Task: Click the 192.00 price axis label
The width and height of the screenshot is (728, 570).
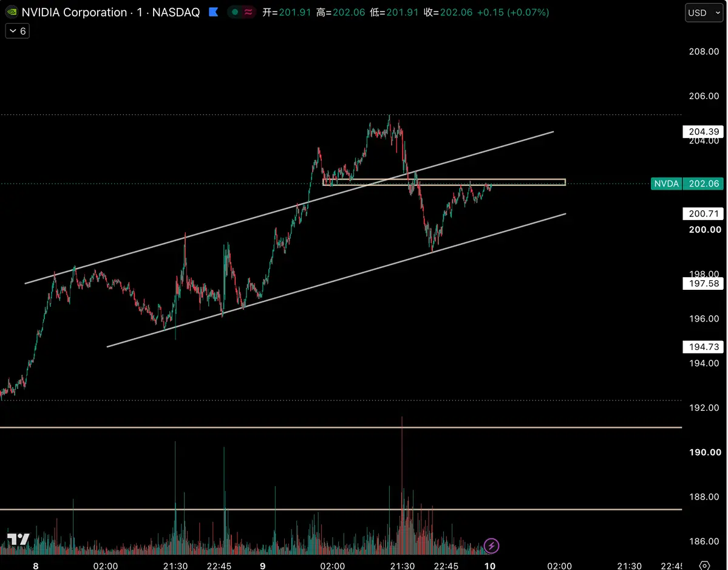Action: [704, 408]
